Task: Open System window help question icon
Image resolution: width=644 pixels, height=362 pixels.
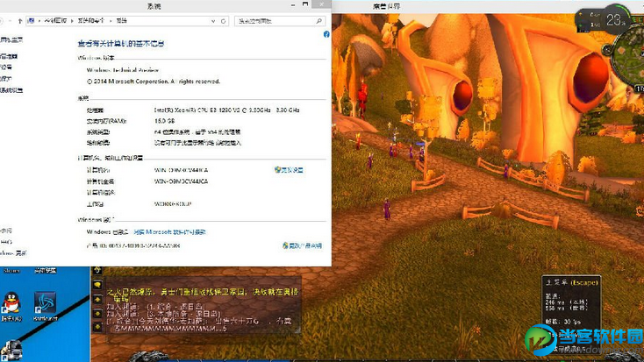Action: pos(326,34)
